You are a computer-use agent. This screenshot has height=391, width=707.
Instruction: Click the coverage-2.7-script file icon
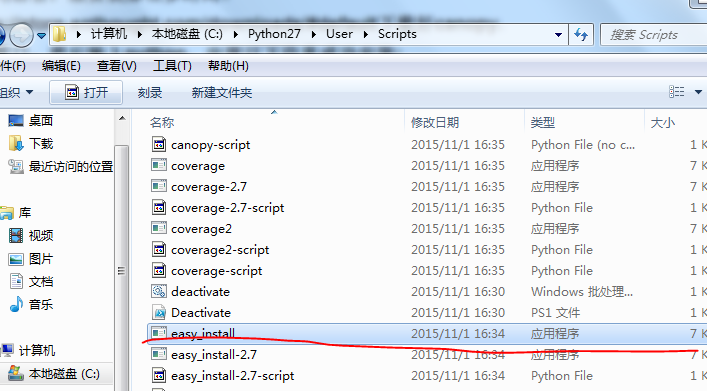[159, 207]
